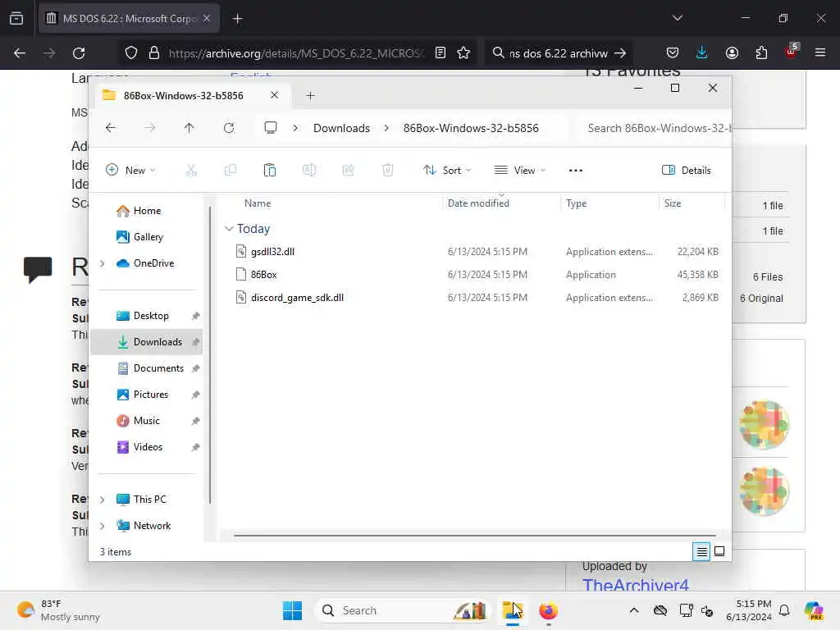Toggle Firefox reader view icon
This screenshot has width=840, height=630.
pyautogui.click(x=441, y=53)
